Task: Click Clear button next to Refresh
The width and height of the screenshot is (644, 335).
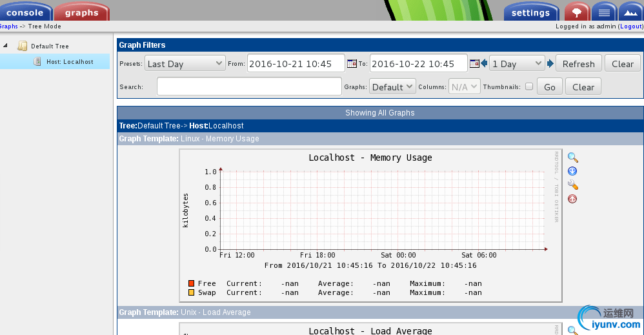Action: tap(623, 64)
